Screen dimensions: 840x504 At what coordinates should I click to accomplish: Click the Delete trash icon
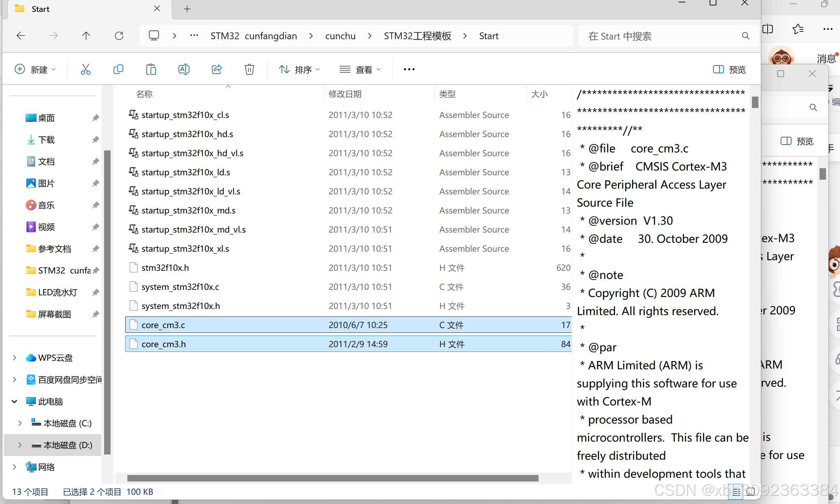[x=249, y=70]
